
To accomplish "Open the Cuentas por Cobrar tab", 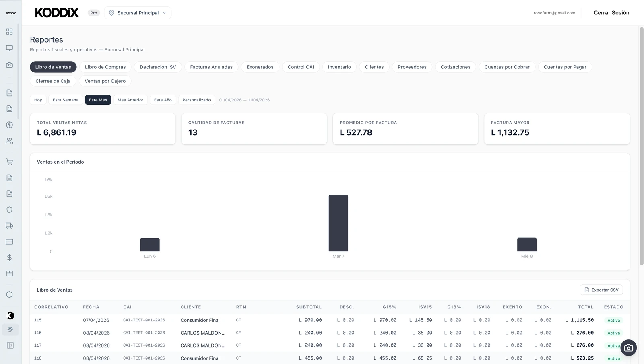I will [x=507, y=67].
